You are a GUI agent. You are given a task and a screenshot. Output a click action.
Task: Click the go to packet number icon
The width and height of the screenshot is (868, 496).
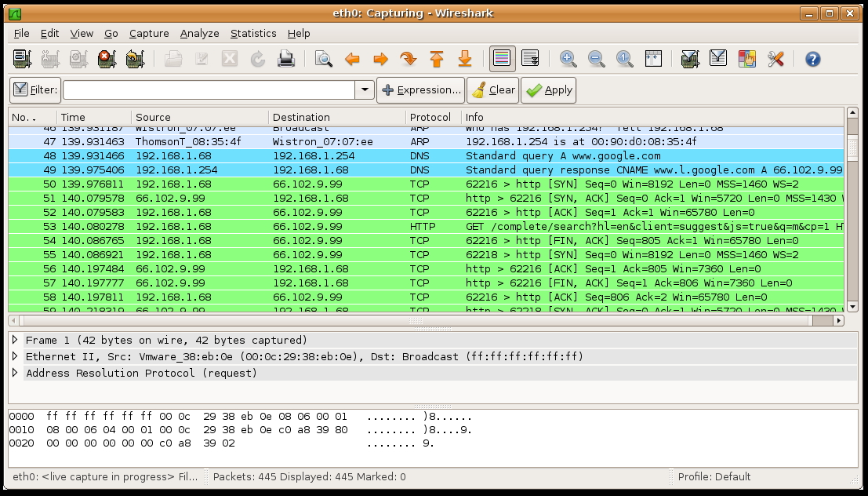(x=409, y=59)
